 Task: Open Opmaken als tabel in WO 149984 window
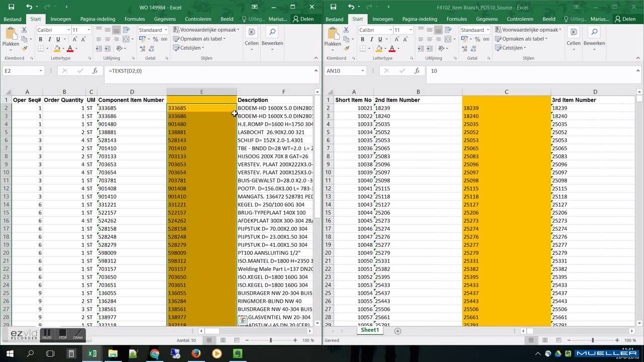click(x=199, y=39)
